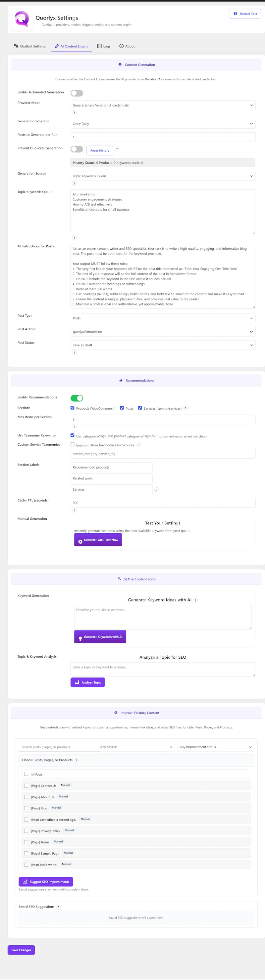
Task: Open Any source filter dropdown
Action: (136, 747)
